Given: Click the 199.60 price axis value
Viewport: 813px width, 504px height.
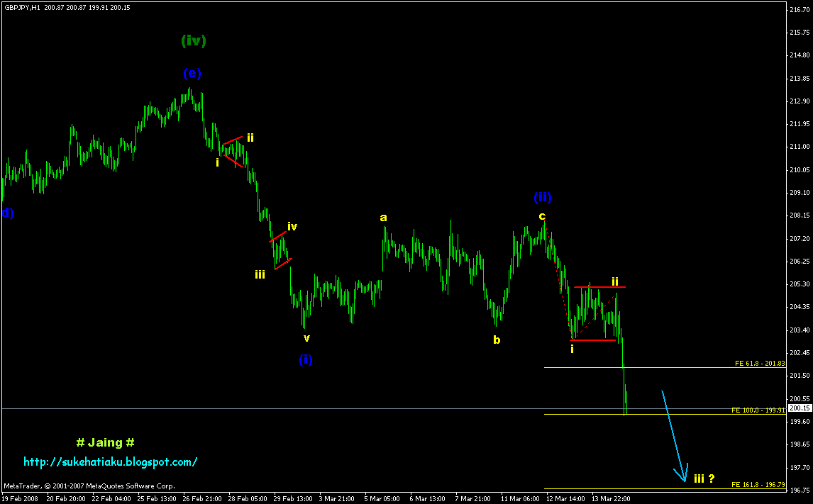Looking at the screenshot, I should pos(799,422).
